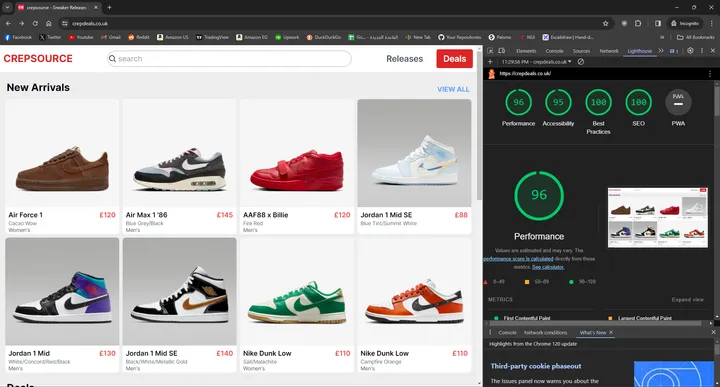Click VIEW ALL for New Arrivals
720x387 pixels.
tap(453, 90)
